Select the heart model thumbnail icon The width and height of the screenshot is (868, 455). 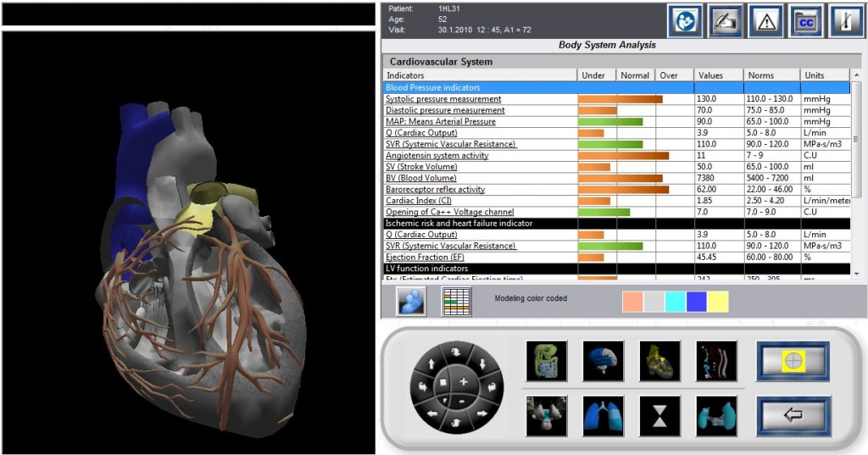(x=659, y=361)
